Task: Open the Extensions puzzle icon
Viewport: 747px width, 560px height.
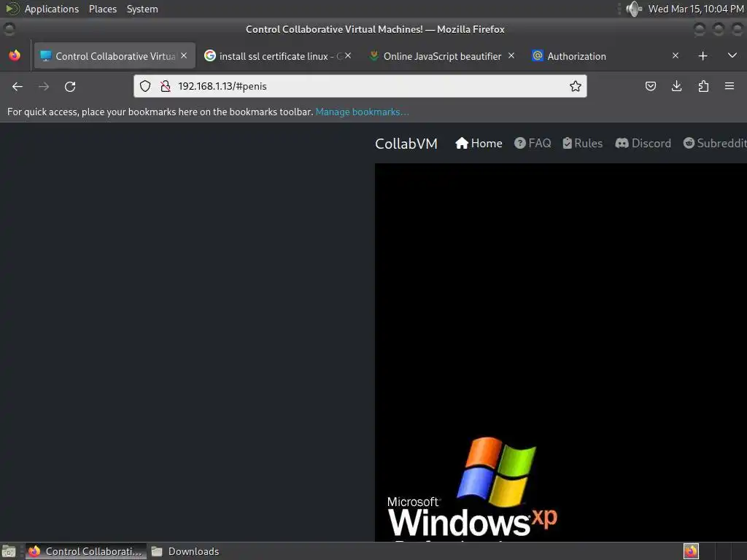Action: tap(703, 86)
